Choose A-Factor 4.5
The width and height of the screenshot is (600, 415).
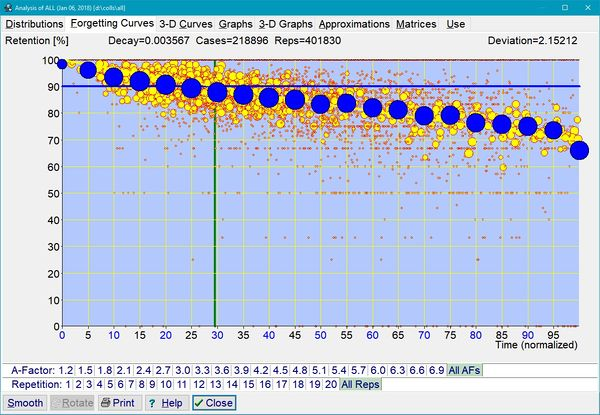click(x=280, y=370)
